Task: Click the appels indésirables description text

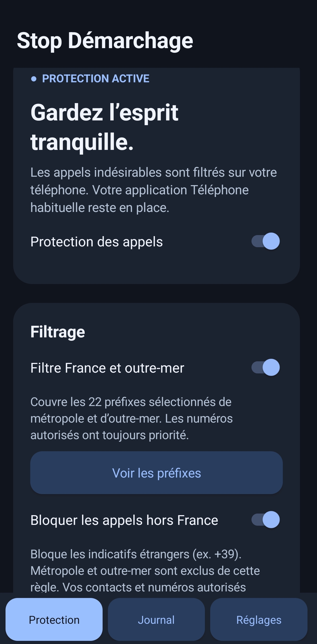Action: coord(154,190)
